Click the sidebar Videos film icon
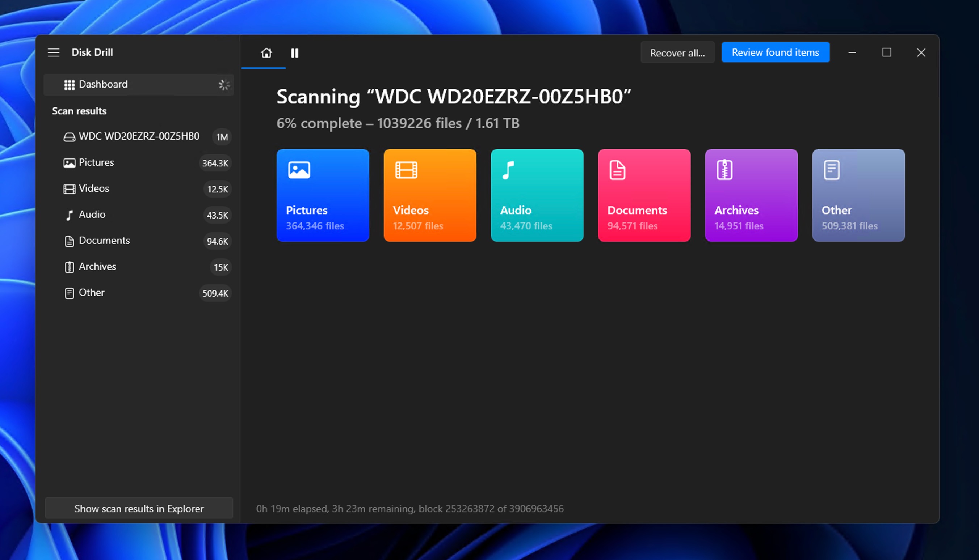Screen dimensions: 979x560 pyautogui.click(x=69, y=189)
